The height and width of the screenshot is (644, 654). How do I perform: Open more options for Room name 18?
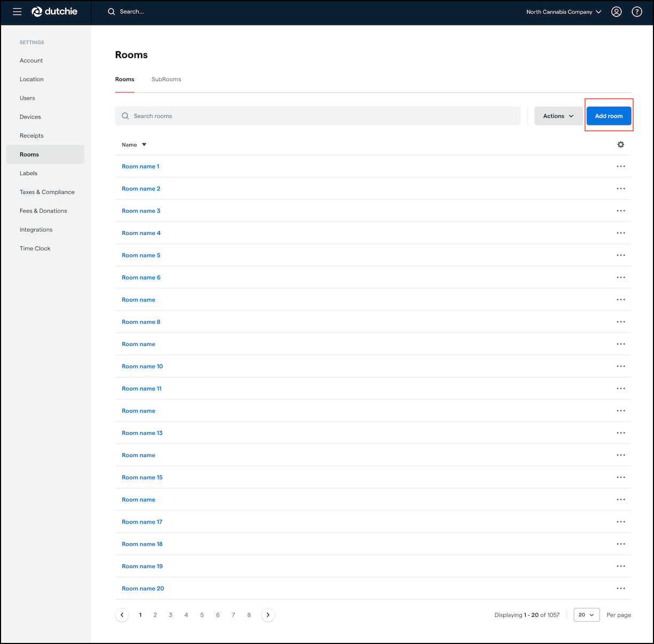click(x=621, y=544)
